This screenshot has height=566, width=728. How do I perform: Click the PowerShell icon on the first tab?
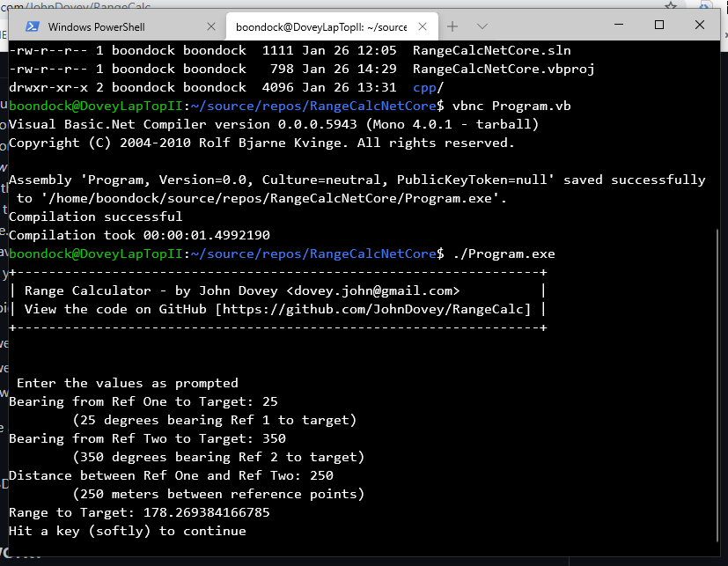(x=33, y=26)
